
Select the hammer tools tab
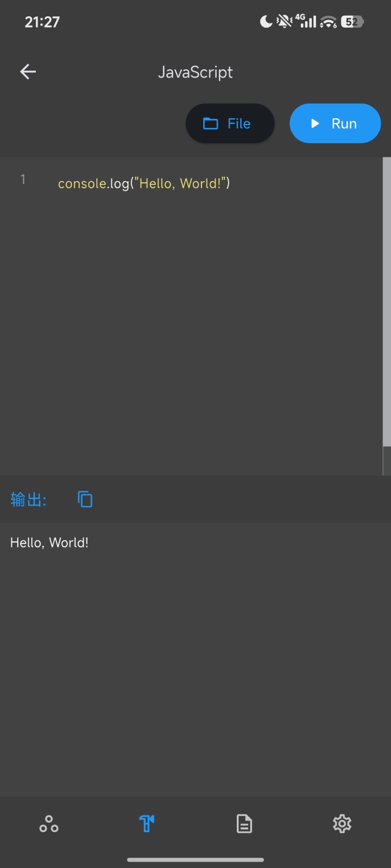pyautogui.click(x=147, y=824)
